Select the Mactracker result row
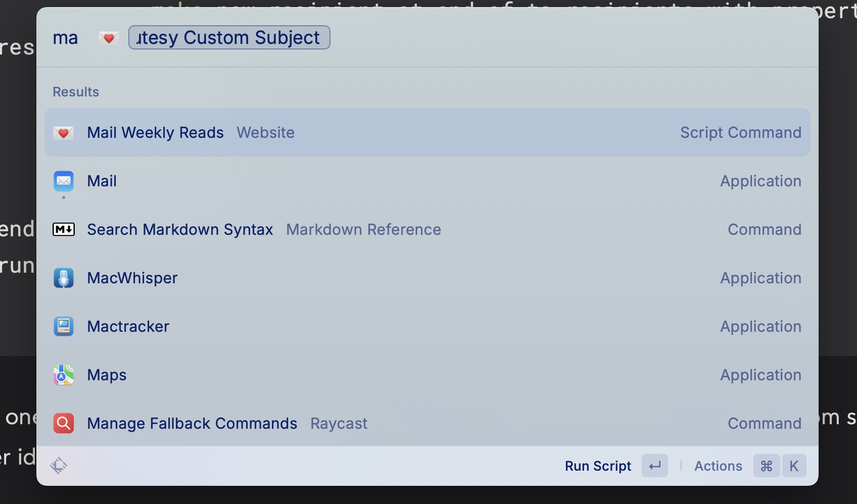857x504 pixels. (128, 327)
